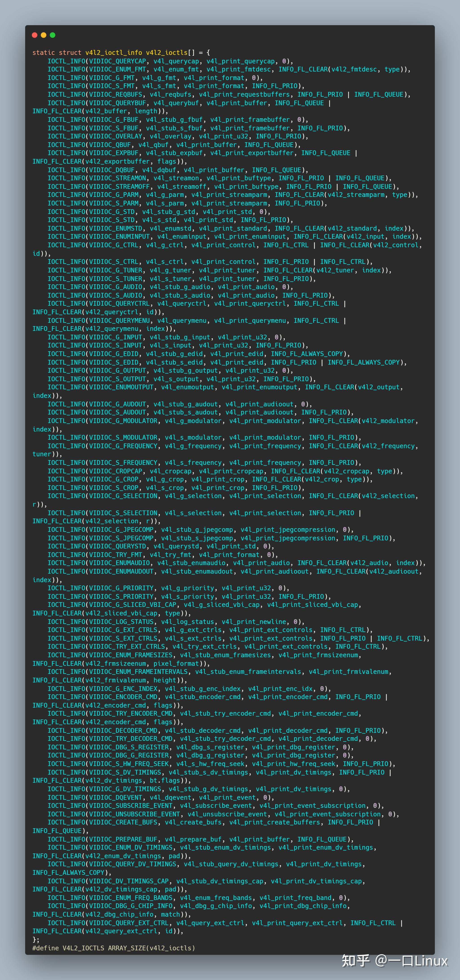Click the VIDIOC_DQEVENT identifier
The image size is (460, 980).
coord(116,797)
